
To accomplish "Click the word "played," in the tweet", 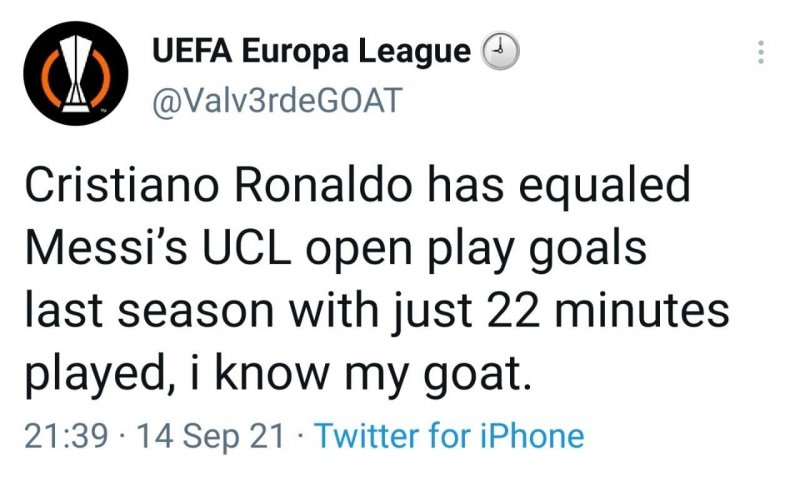I will coord(101,374).
